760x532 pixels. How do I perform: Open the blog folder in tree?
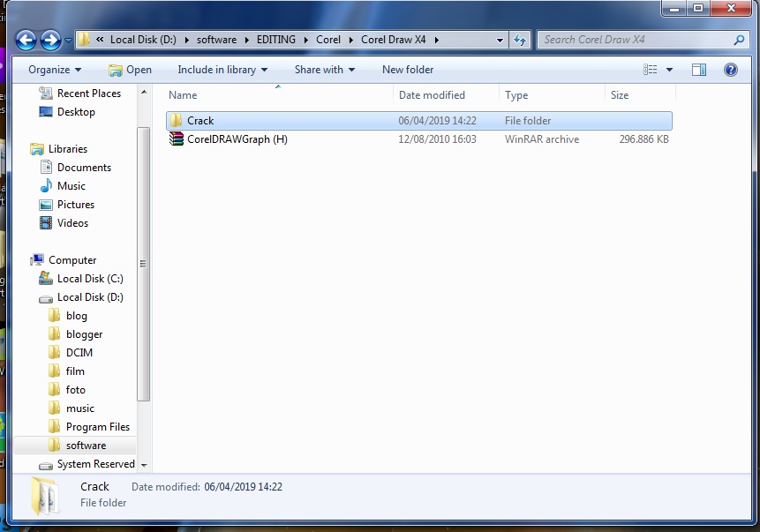pos(68,316)
